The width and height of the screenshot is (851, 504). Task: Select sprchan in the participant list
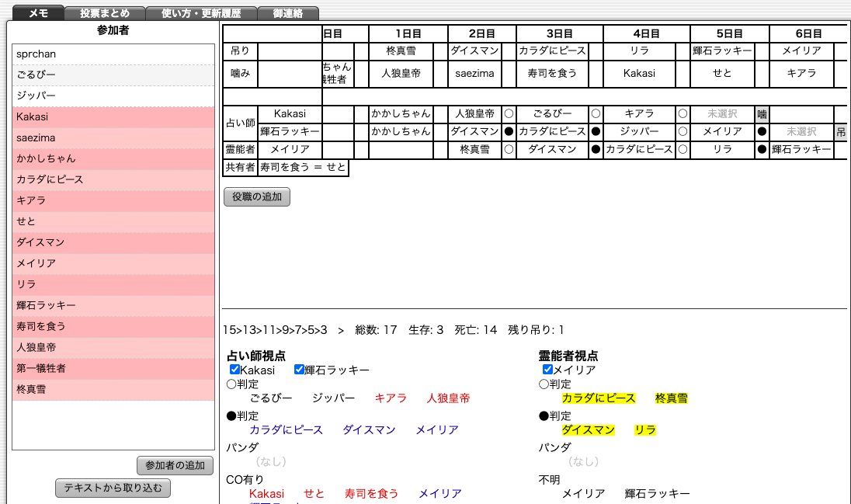(x=113, y=54)
